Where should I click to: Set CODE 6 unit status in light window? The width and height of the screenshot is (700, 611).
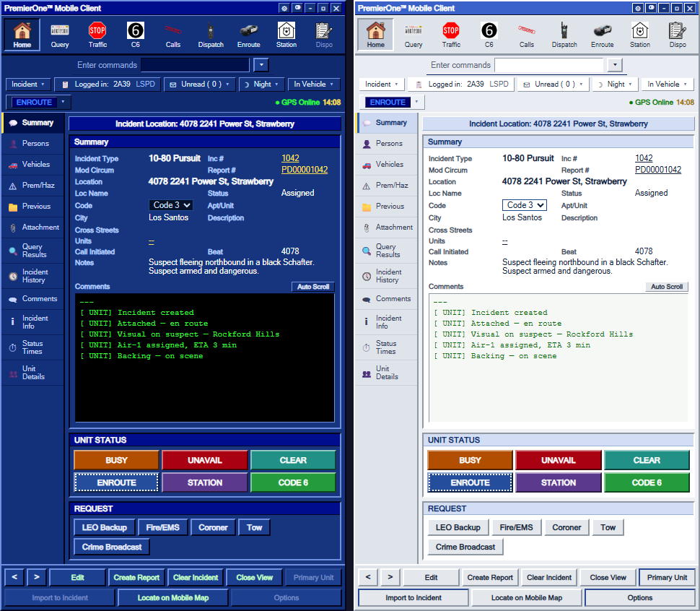tap(647, 483)
